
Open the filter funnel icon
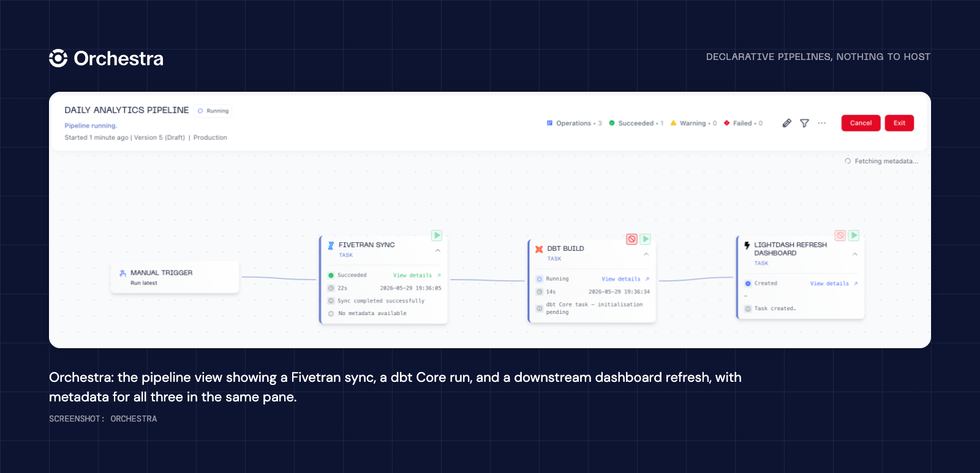[804, 123]
